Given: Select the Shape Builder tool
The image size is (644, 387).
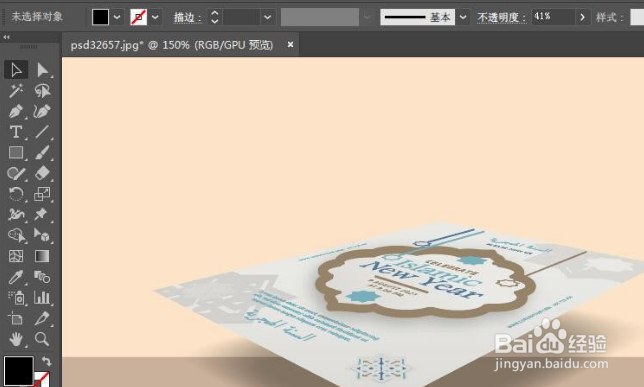Looking at the screenshot, I should [16, 235].
